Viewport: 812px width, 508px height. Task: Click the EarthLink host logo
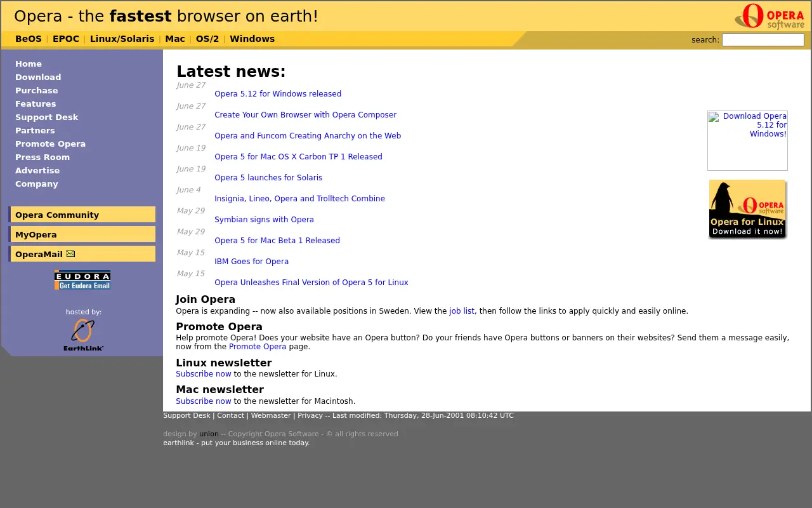click(x=83, y=335)
